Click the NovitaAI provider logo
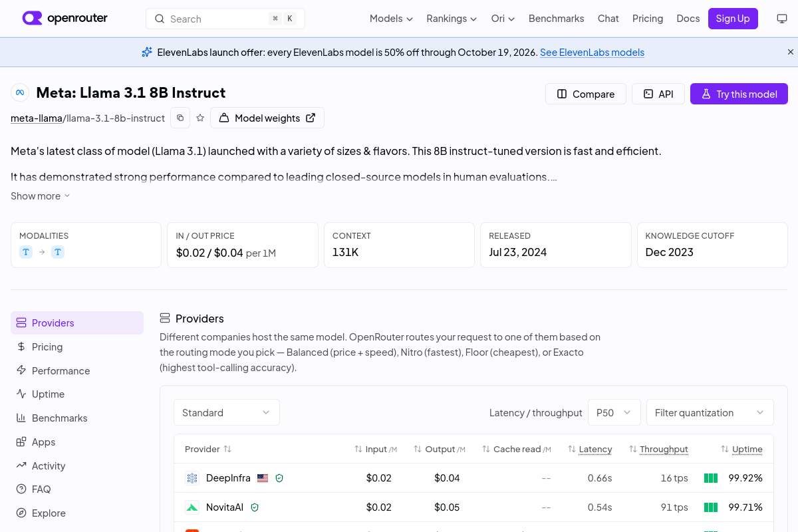 pos(192,507)
